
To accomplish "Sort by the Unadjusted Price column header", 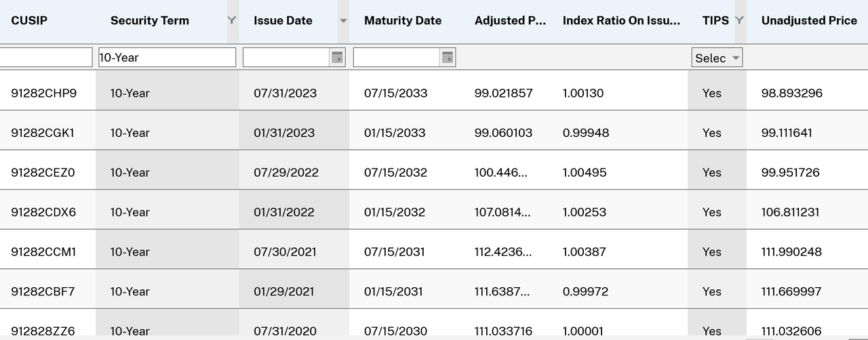I will coord(809,20).
